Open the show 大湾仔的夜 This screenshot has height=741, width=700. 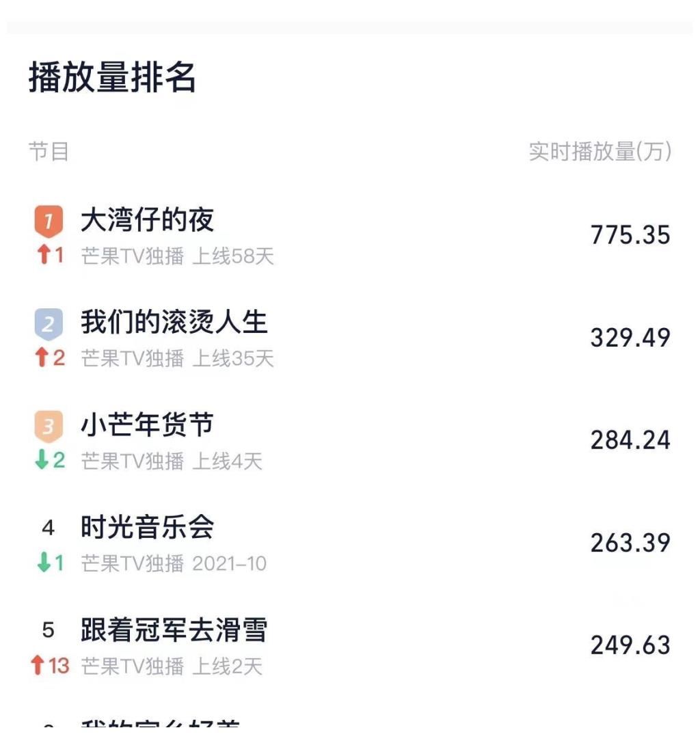[147, 220]
